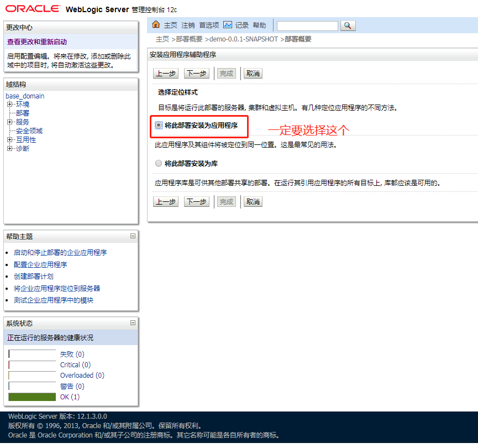Viewport: 478px width, 448px height.
Task: Click the top 完成 button
Action: [227, 74]
